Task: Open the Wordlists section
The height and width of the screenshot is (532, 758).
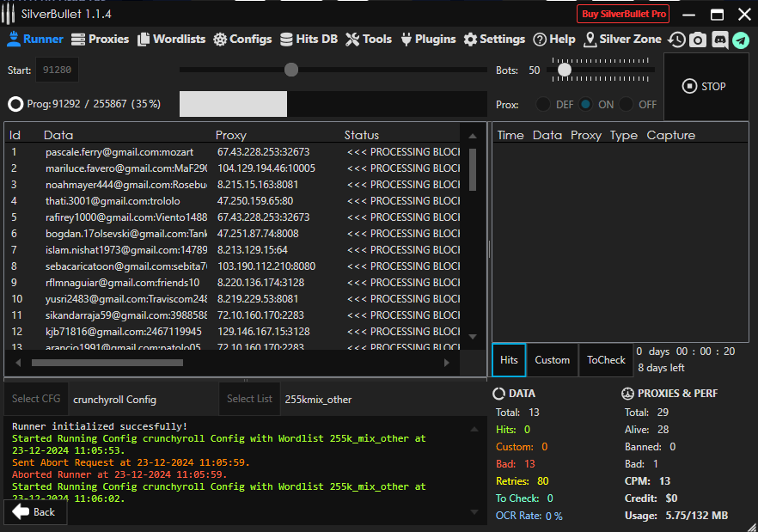Action: (x=170, y=40)
